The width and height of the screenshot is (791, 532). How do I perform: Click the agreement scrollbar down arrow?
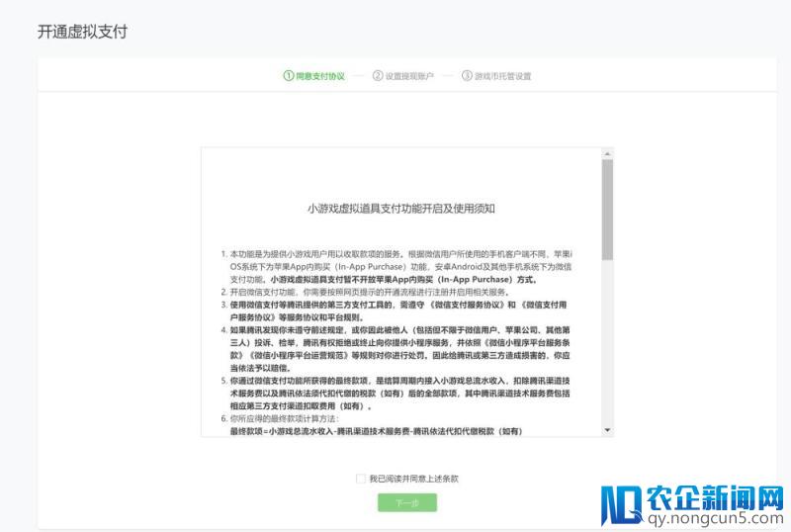607,430
